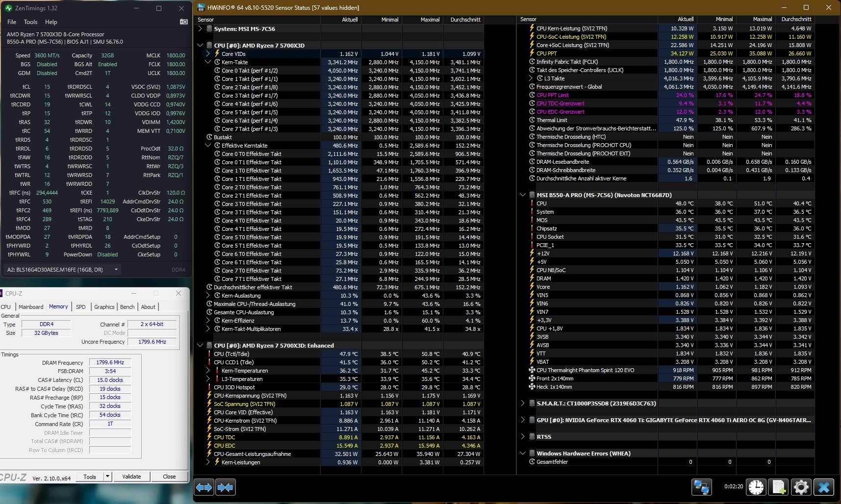The width and height of the screenshot is (841, 504).
Task: Click the lightning icon beside SoC-Strom (SVI2 TFN)
Action: pos(209,429)
